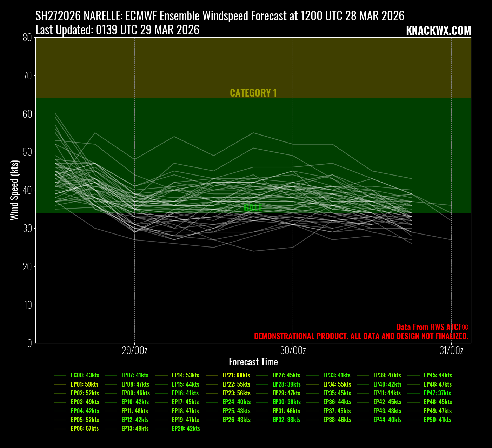Click the Wind Speed (kts) axis title
The image size is (492, 448).
point(14,190)
